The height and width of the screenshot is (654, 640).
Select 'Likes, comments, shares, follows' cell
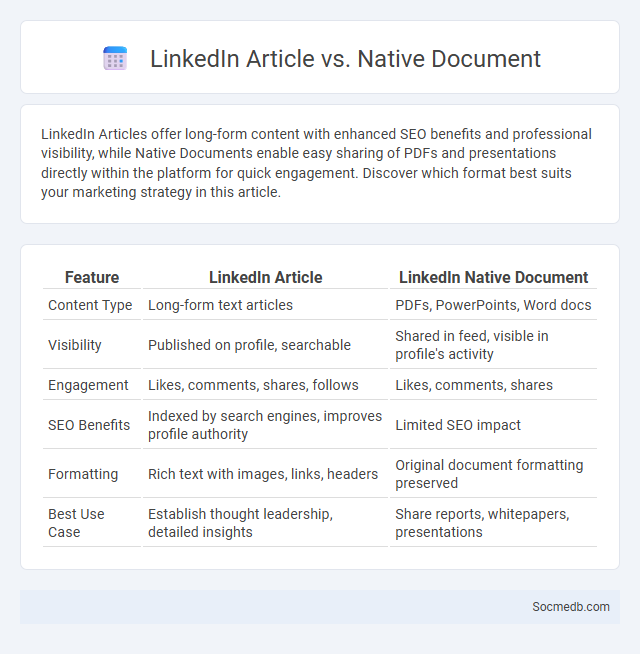[x=265, y=385]
